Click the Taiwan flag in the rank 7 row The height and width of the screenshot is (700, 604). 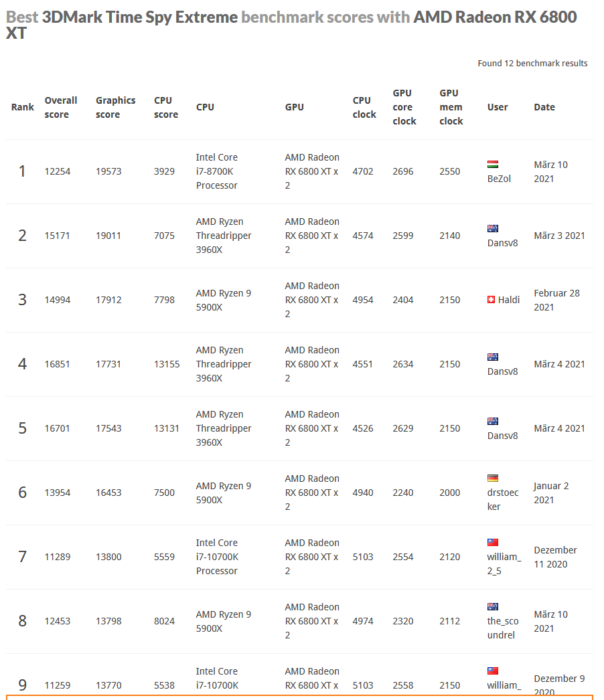[x=492, y=543]
